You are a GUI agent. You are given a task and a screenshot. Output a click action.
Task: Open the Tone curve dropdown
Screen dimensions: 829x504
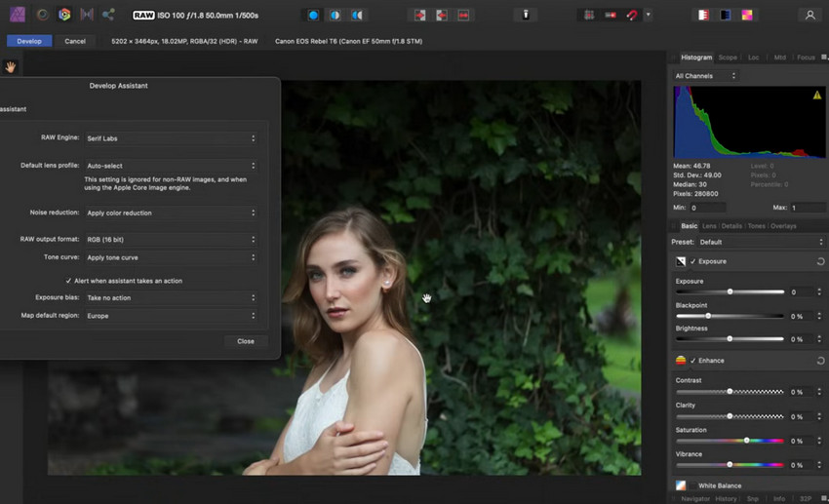pyautogui.click(x=171, y=257)
